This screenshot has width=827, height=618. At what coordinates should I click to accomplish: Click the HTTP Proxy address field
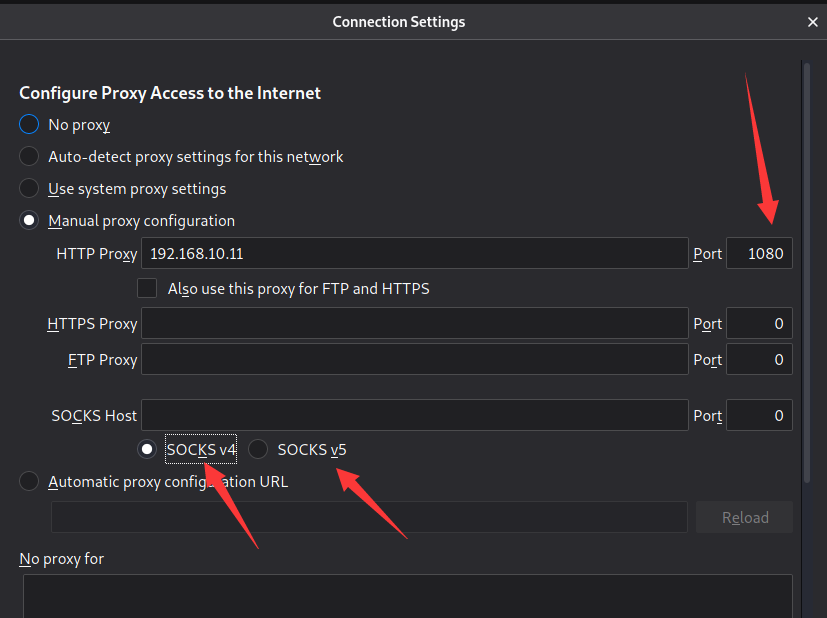click(x=414, y=254)
